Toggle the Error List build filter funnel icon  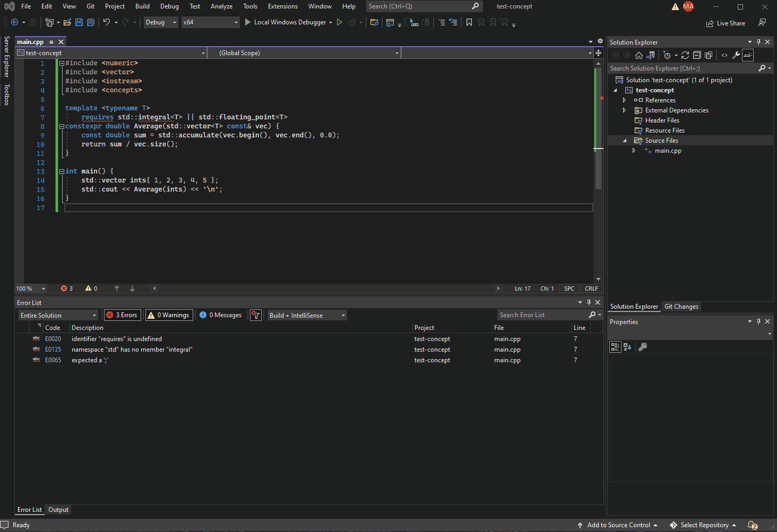point(256,315)
